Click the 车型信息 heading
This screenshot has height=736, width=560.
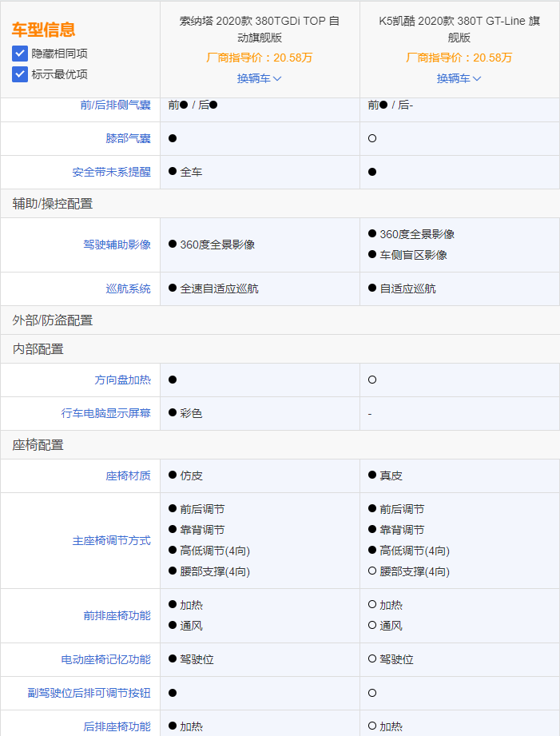click(x=43, y=30)
